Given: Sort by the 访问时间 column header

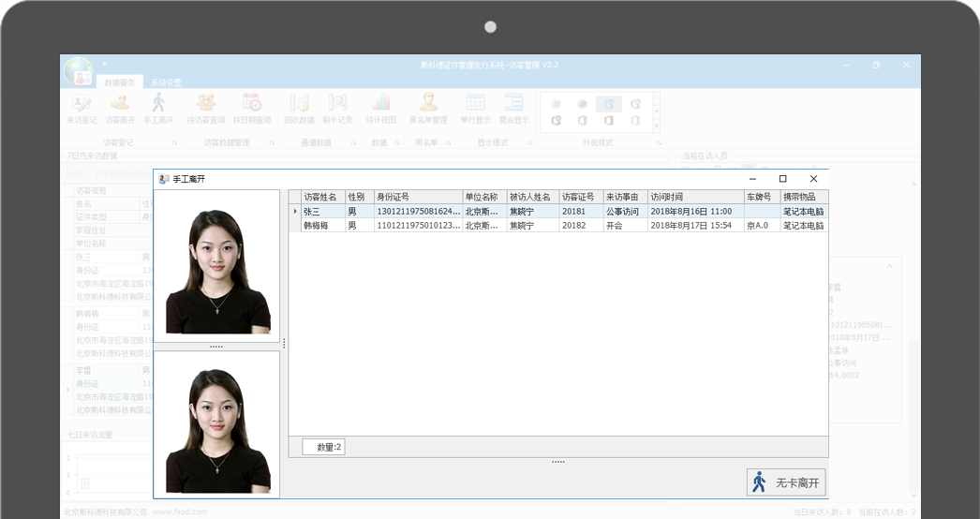Looking at the screenshot, I should (695, 197).
